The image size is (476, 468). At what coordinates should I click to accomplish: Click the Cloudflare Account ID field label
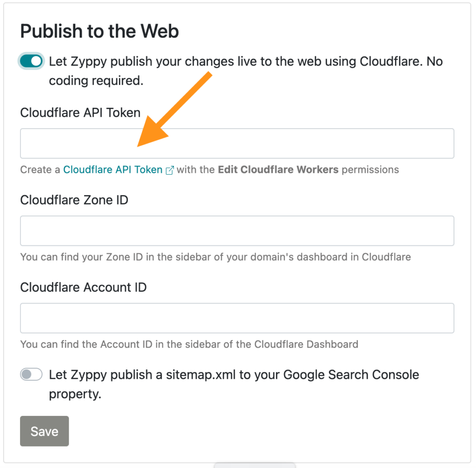point(83,287)
